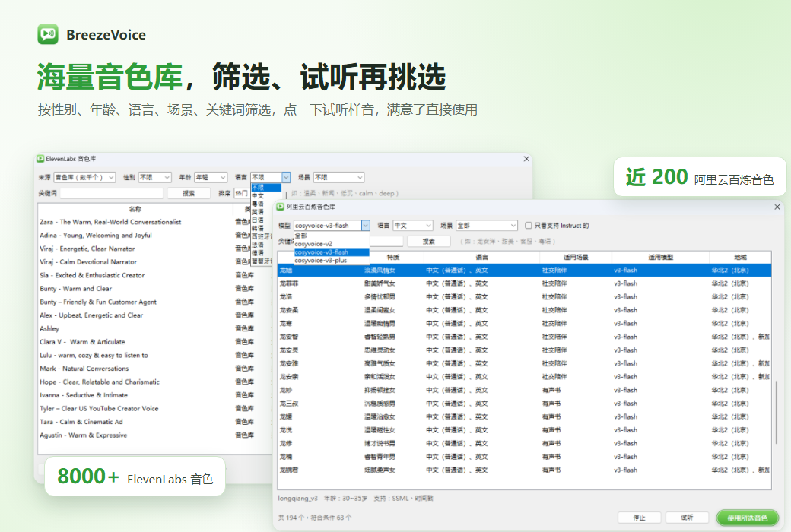This screenshot has width=791, height=532.
Task: Enable 只看支持 Instruct 的 checkbox
Action: [528, 226]
